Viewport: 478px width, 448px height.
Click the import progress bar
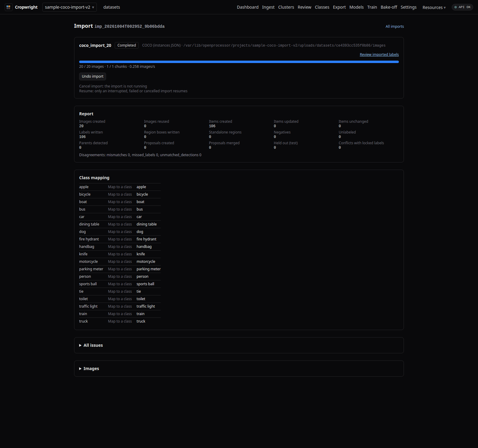click(x=239, y=62)
